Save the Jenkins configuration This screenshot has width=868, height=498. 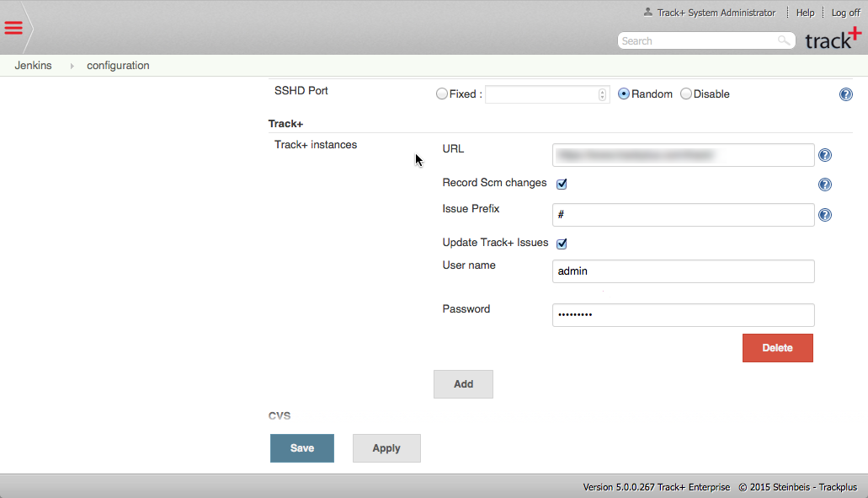coord(301,447)
